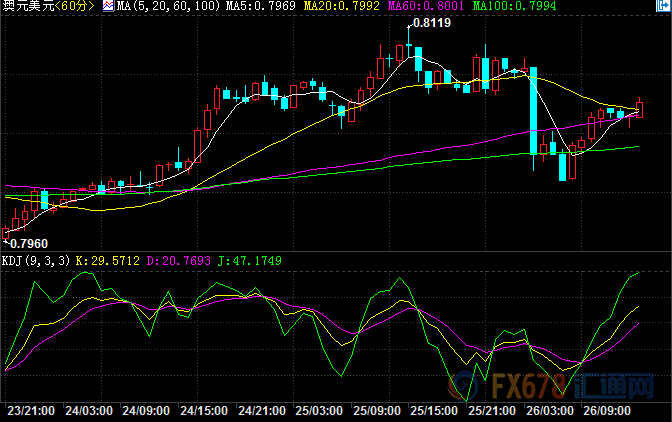The image size is (672, 422).
Task: Click the 澳元美元 symbol title
Action: point(28,6)
